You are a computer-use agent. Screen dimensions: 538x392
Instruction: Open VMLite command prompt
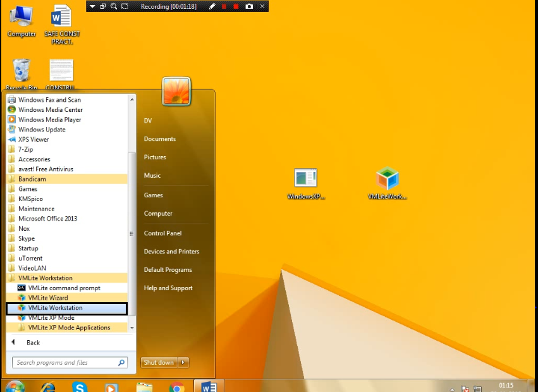67,288
